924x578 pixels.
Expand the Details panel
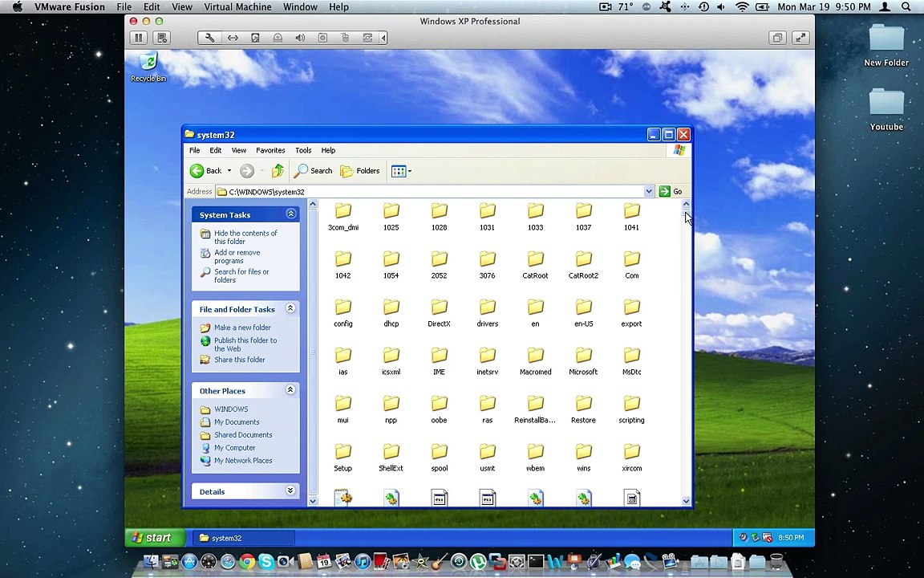(x=290, y=490)
